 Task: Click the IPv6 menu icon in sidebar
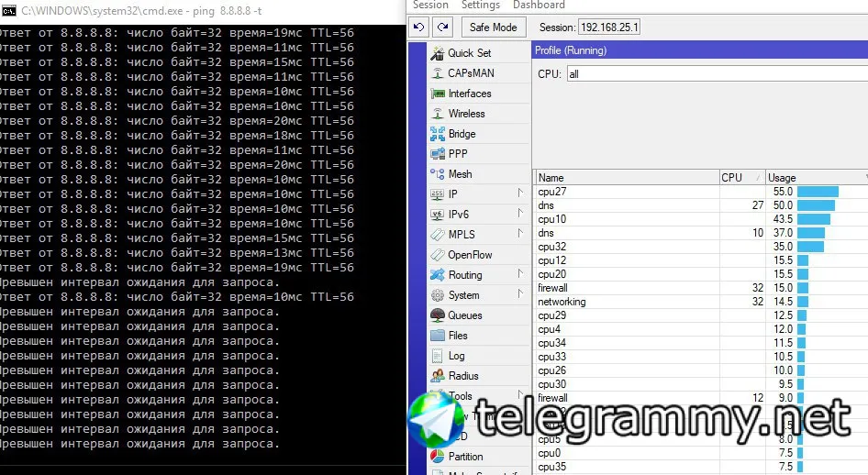pyautogui.click(x=438, y=215)
